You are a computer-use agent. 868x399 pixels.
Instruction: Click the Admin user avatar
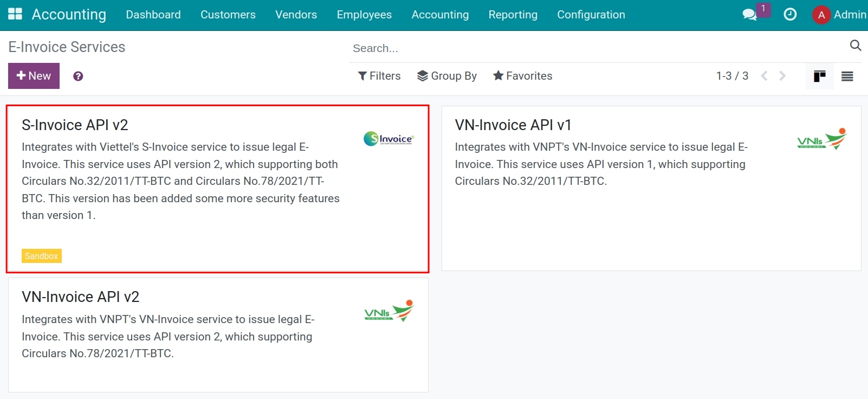(x=821, y=15)
